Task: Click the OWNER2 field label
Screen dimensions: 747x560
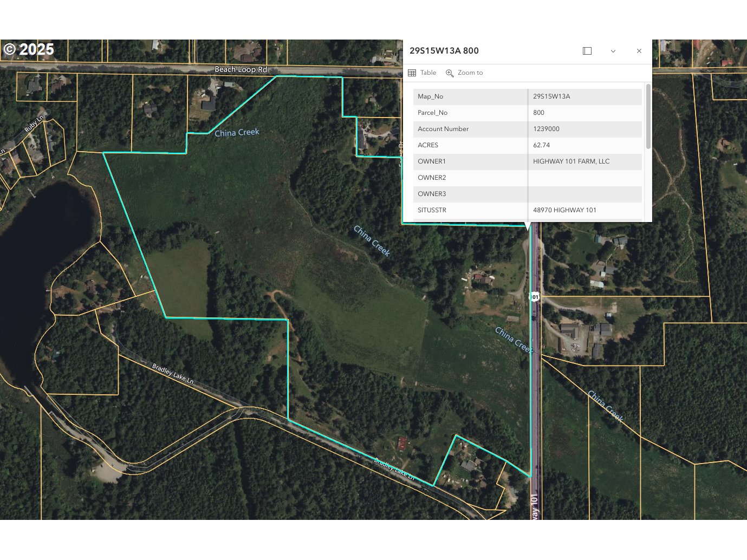Action: (432, 178)
